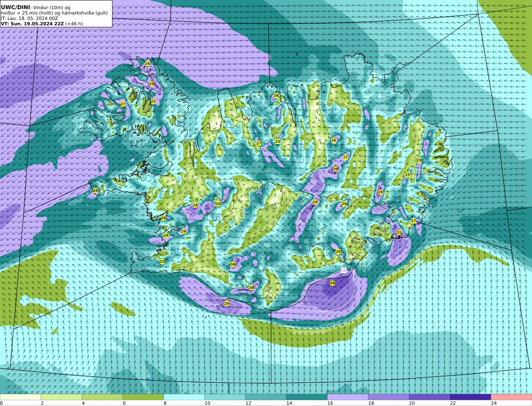Image resolution: width=532 pixels, height=406 pixels.
Task: Click the 'IT: Lau. 18. 05. 2024 00Z' line
Action: coord(29,18)
